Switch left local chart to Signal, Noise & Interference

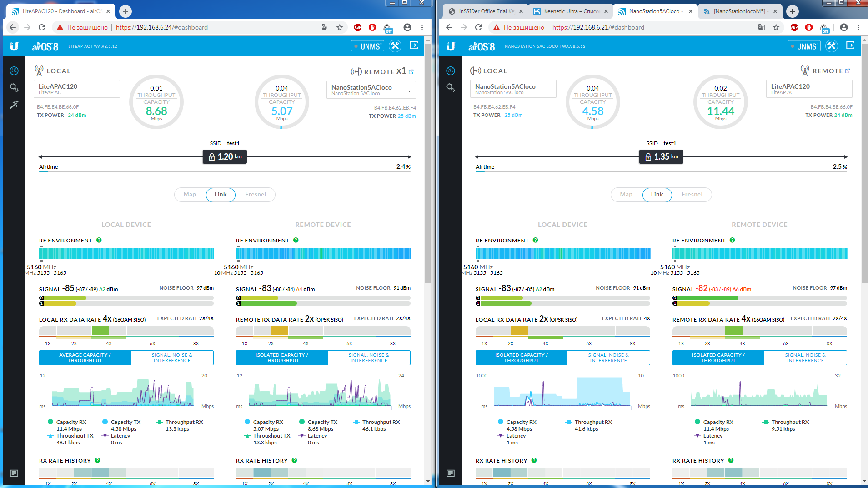point(172,357)
